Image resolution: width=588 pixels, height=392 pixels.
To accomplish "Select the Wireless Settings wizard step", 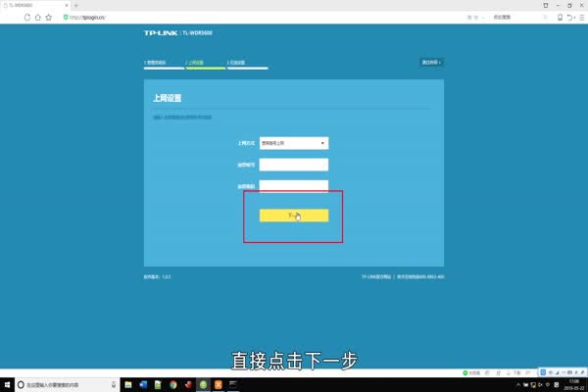I will tap(247, 63).
